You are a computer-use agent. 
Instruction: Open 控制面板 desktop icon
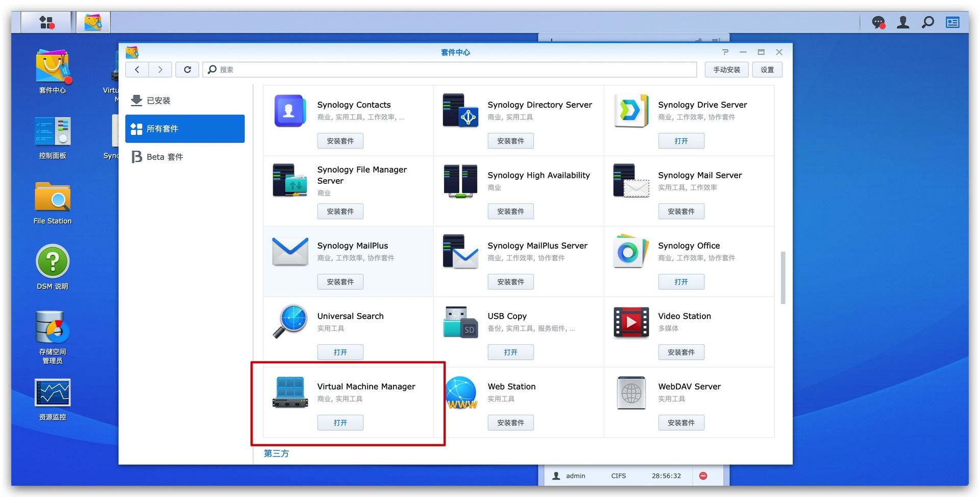[53, 138]
